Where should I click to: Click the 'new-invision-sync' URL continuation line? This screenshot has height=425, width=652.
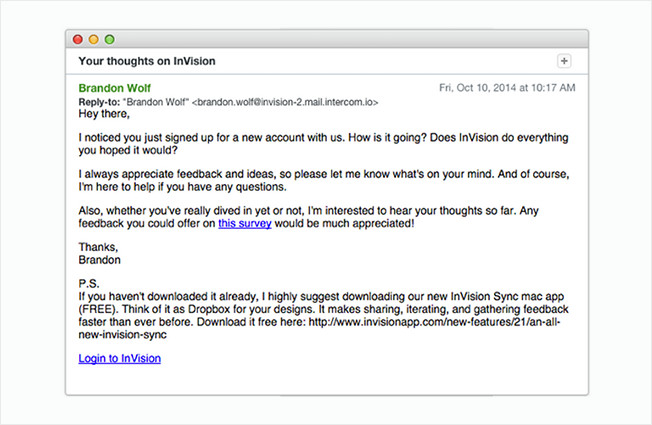123,335
